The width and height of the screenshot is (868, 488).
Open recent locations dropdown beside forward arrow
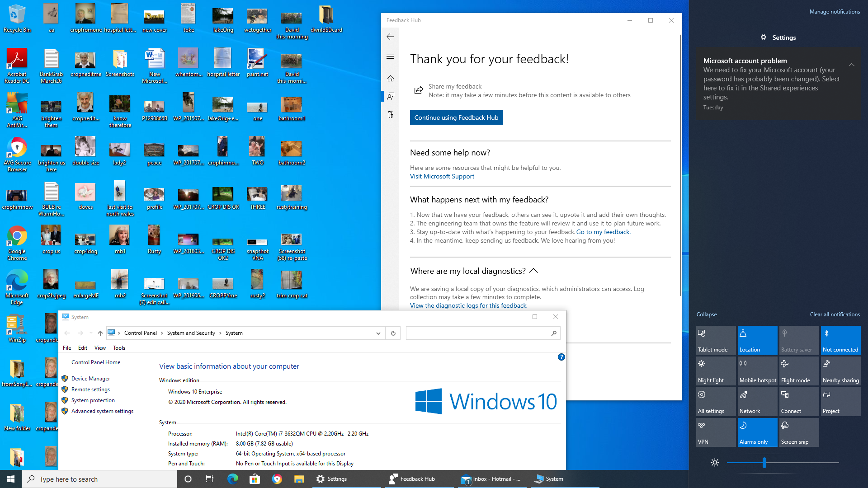91,333
